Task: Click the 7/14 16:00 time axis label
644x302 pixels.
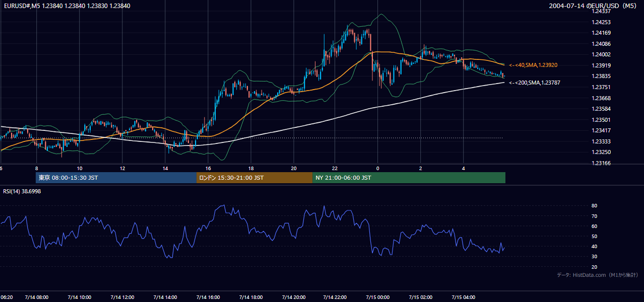Action: (208, 297)
